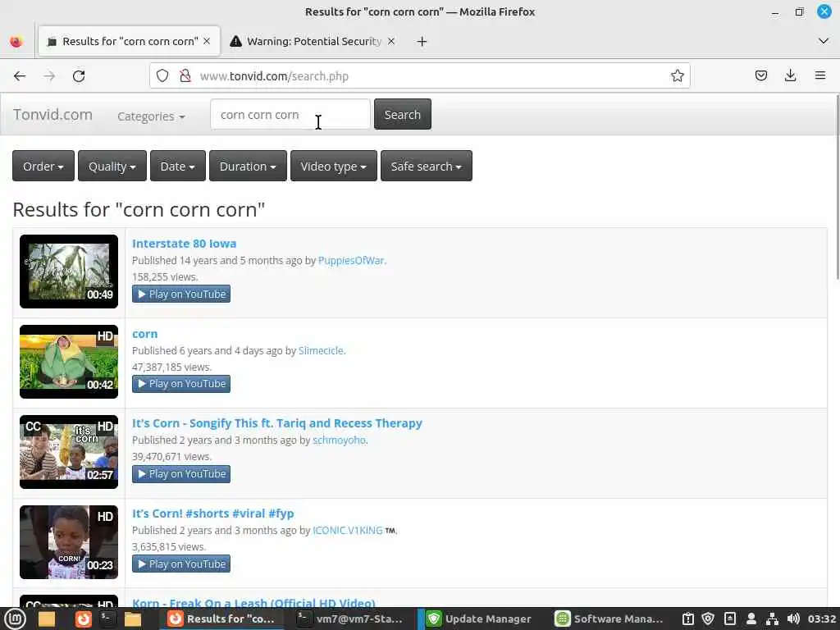Screen dimensions: 840x630
Task: Click the Tonvid.com site logo link
Action: 53,115
